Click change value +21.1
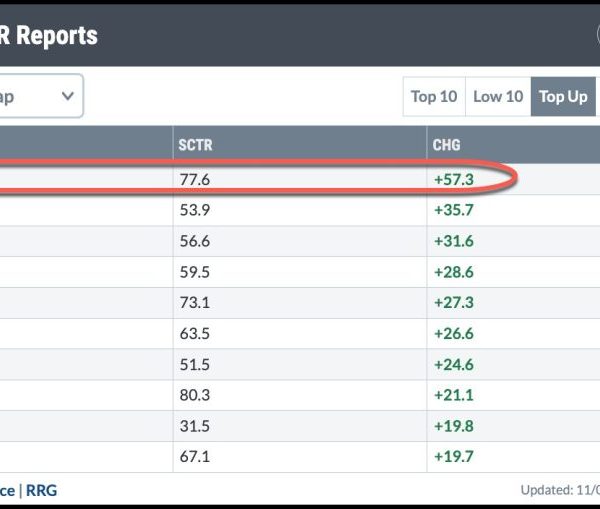 [454, 395]
